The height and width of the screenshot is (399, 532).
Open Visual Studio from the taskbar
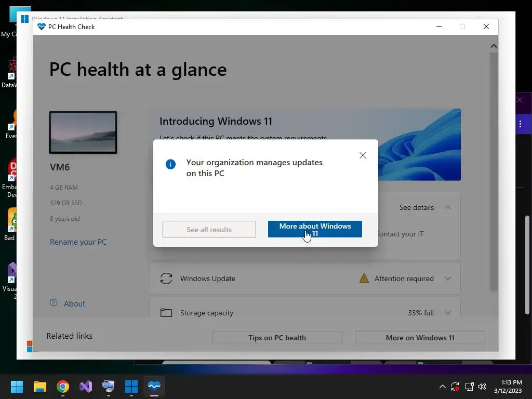86,387
